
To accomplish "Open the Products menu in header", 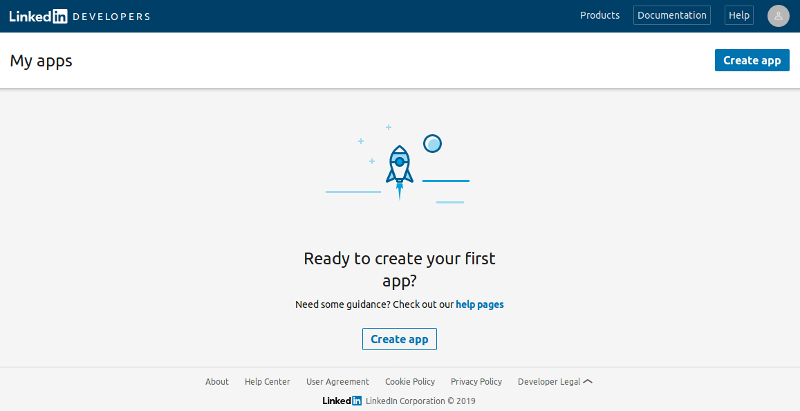I will point(599,15).
